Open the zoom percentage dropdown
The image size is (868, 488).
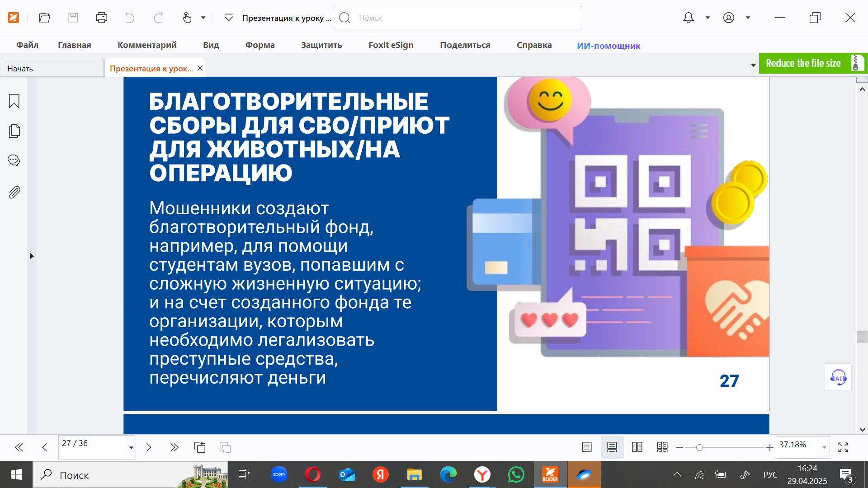pos(824,448)
